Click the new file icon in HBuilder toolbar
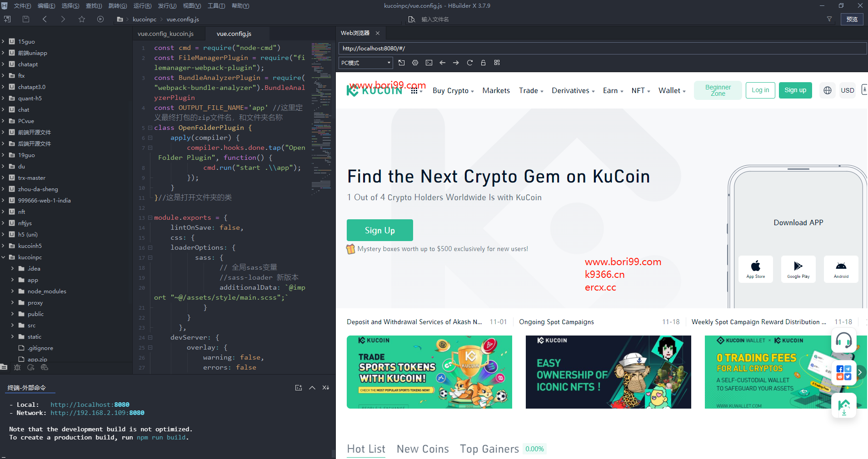 tap(7, 19)
